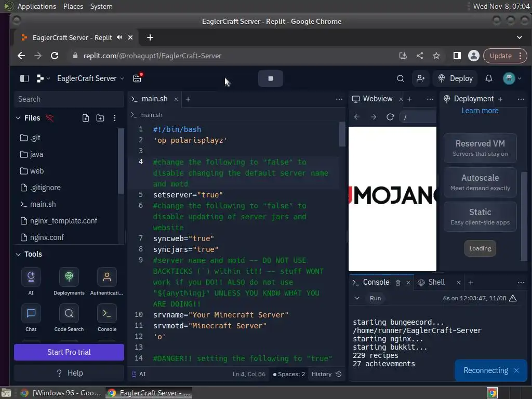Image resolution: width=532 pixels, height=399 pixels.
Task: Choose the Static deployment option
Action: coord(480,217)
